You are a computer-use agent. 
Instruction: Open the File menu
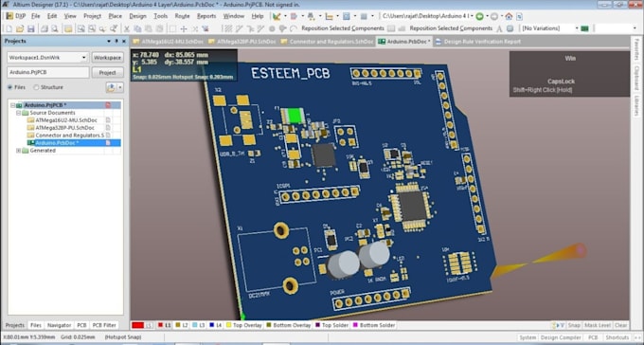click(x=36, y=16)
